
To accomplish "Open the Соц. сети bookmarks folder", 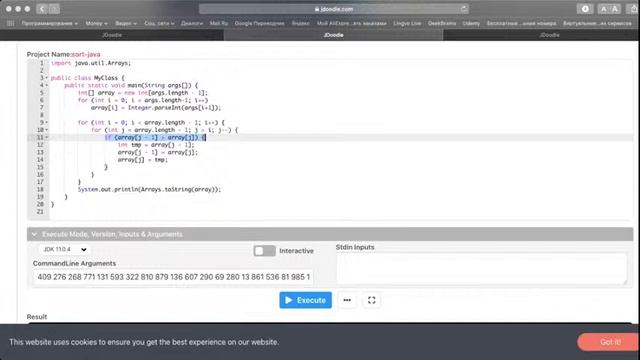I will pos(159,23).
